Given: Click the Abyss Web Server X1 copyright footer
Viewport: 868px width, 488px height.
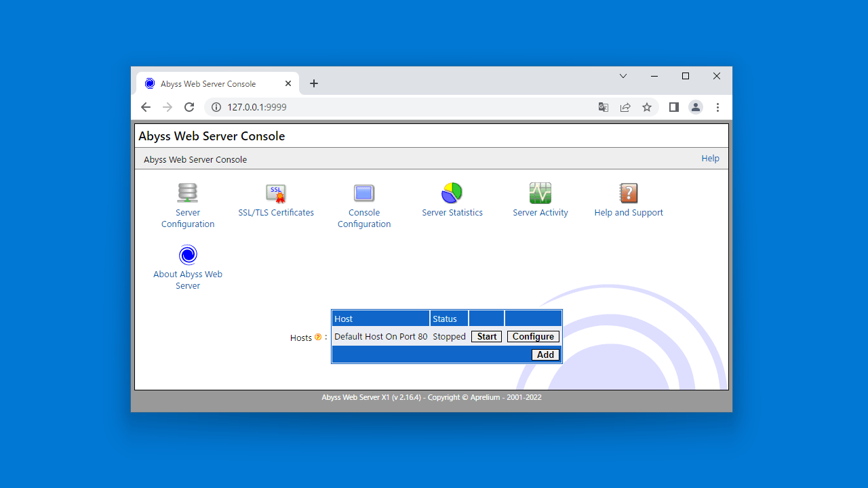Looking at the screenshot, I should pyautogui.click(x=431, y=398).
